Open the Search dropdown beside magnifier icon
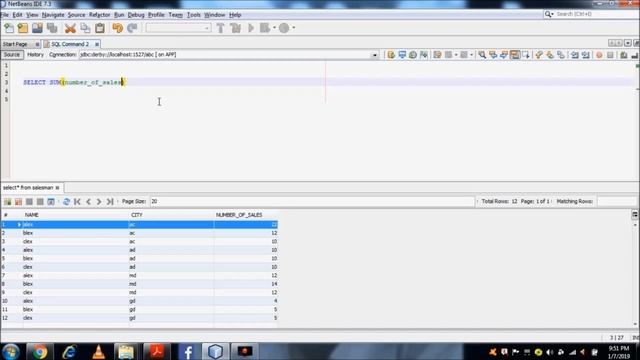The height and width of the screenshot is (360, 640). click(552, 14)
